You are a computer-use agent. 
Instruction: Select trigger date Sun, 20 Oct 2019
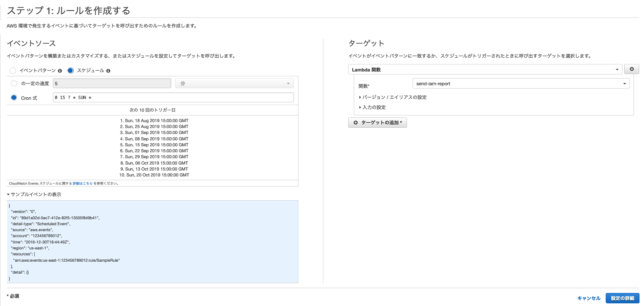coord(154,175)
